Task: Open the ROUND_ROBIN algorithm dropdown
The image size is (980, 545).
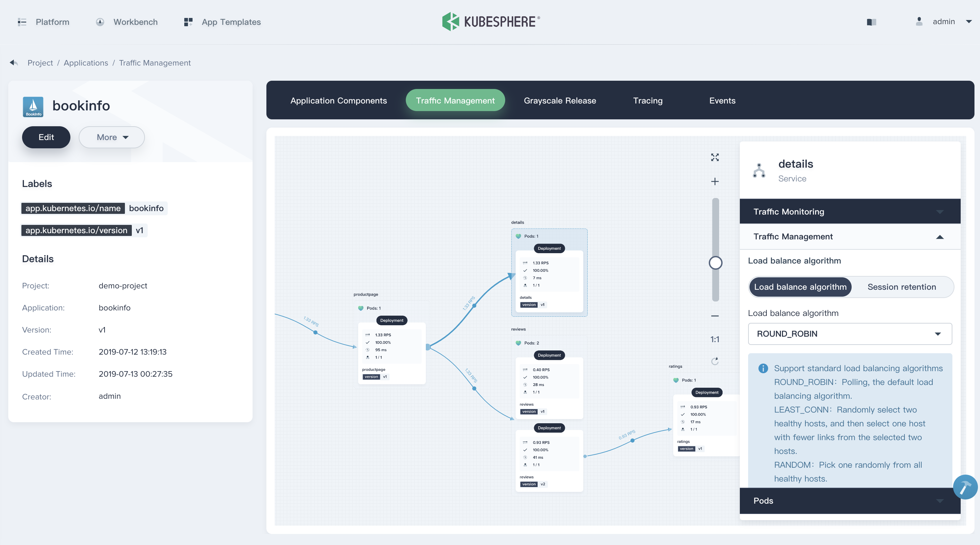Action: tap(850, 334)
